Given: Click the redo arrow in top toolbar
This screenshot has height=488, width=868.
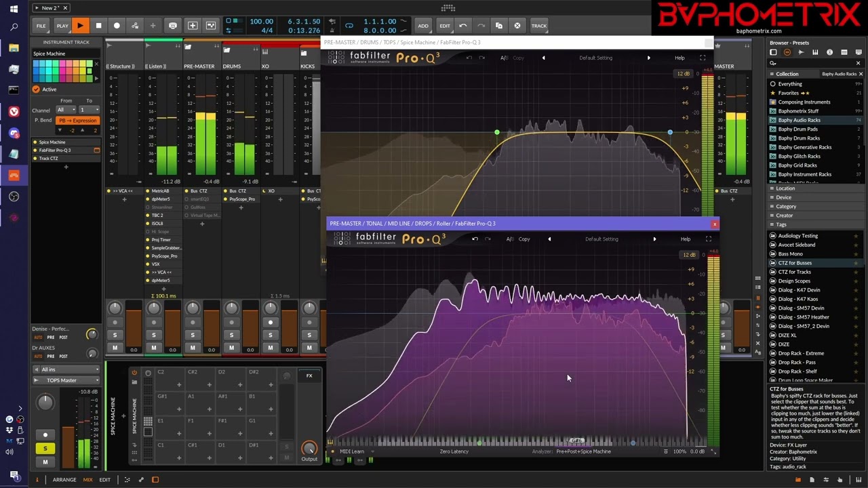Looking at the screenshot, I should pos(481,26).
